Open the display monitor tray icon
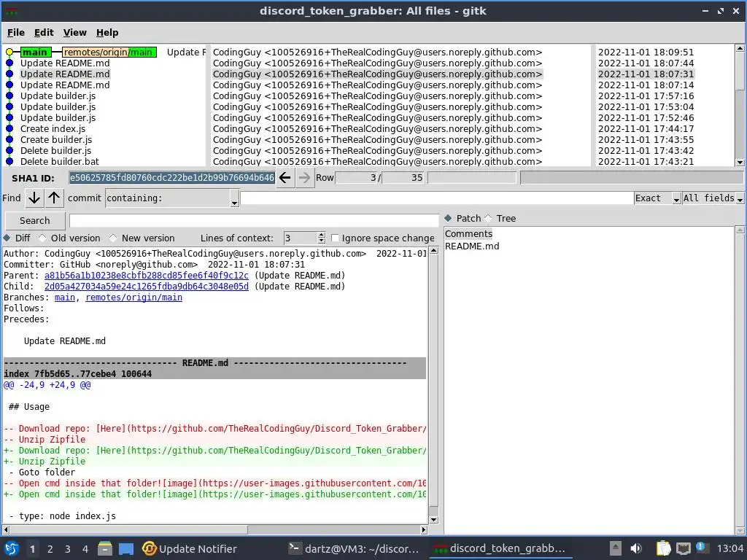Image resolution: width=747 pixels, height=560 pixels. [683, 548]
